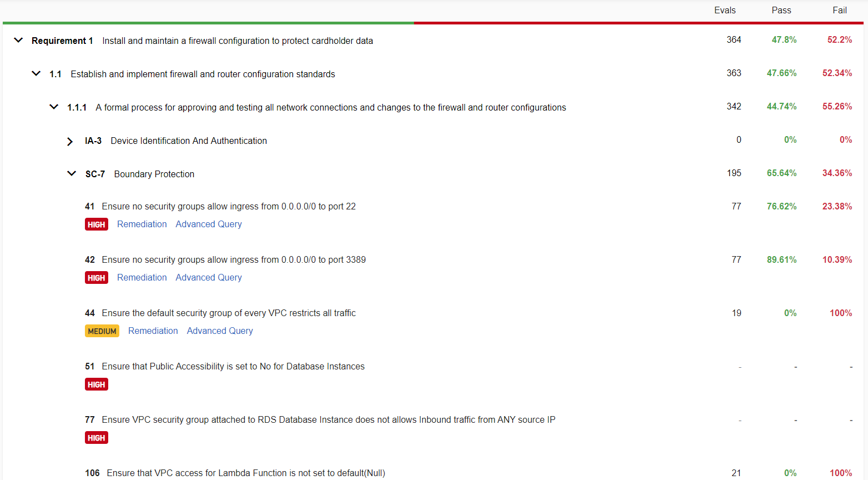Expand IA-3 Device Identification And Authentication
This screenshot has width=868, height=480.
tap(70, 141)
